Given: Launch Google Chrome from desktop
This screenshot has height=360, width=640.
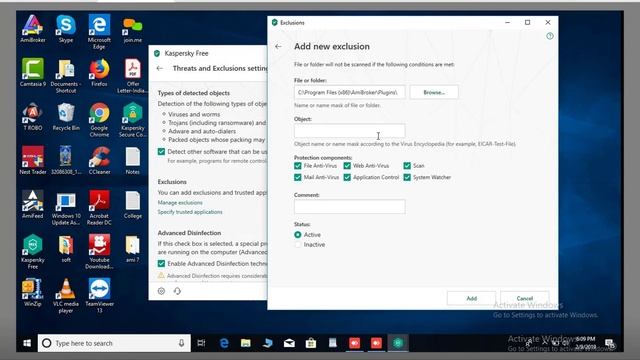Looking at the screenshot, I should pyautogui.click(x=99, y=120).
